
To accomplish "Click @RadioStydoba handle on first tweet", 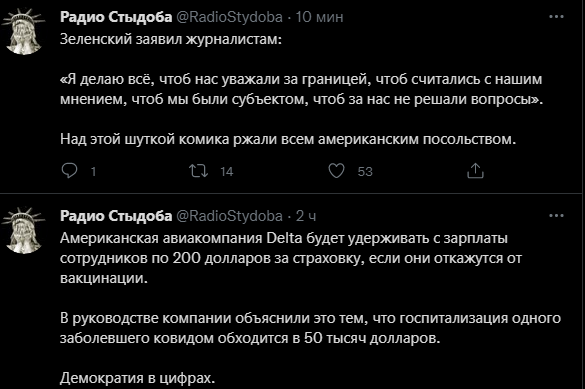I will coord(229,17).
